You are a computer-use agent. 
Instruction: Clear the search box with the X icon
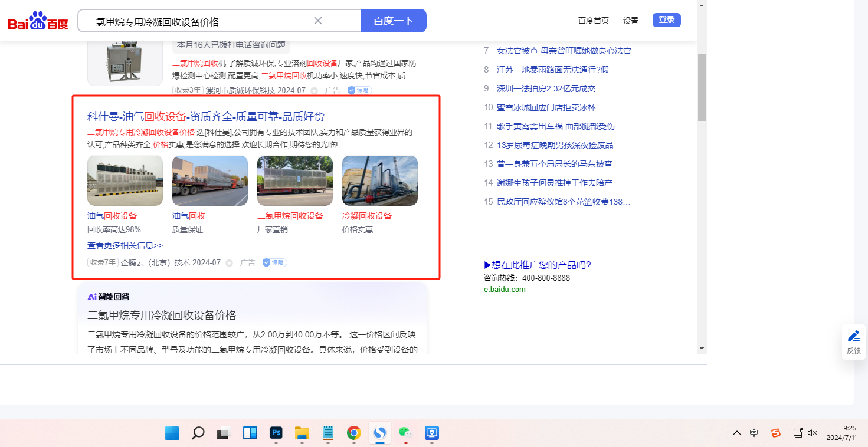(x=317, y=21)
